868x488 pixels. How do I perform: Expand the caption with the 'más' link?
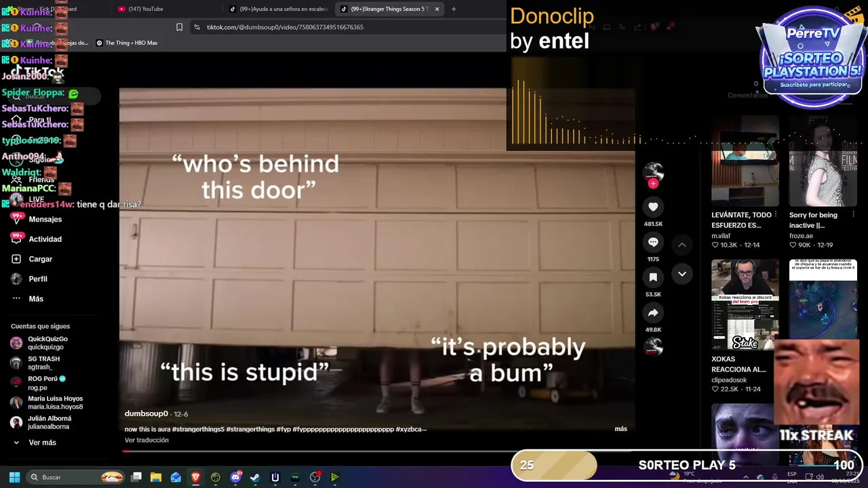click(x=620, y=428)
